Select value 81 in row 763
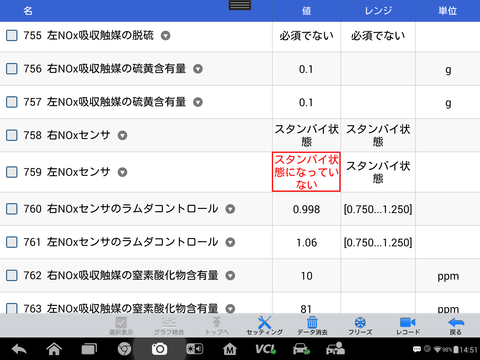 306,309
